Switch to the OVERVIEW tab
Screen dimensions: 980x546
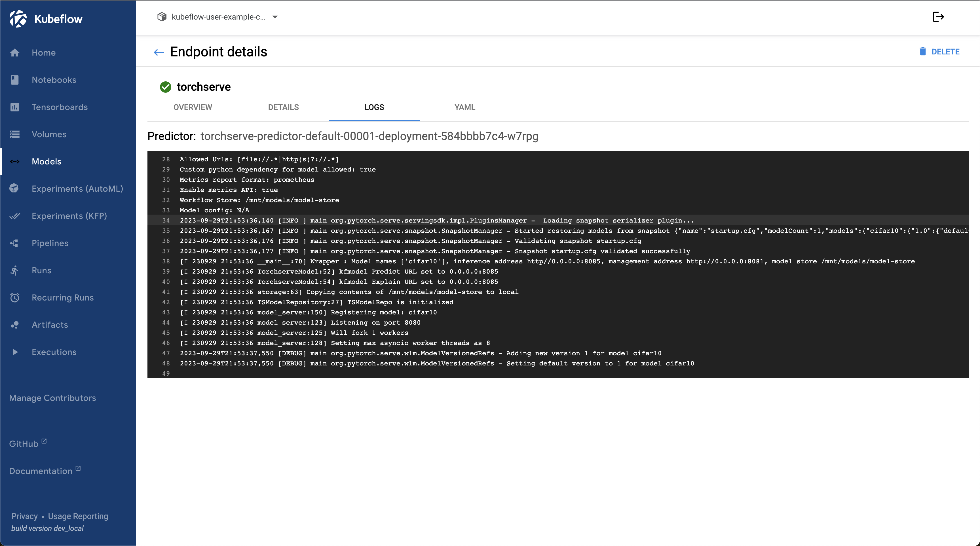click(x=193, y=107)
